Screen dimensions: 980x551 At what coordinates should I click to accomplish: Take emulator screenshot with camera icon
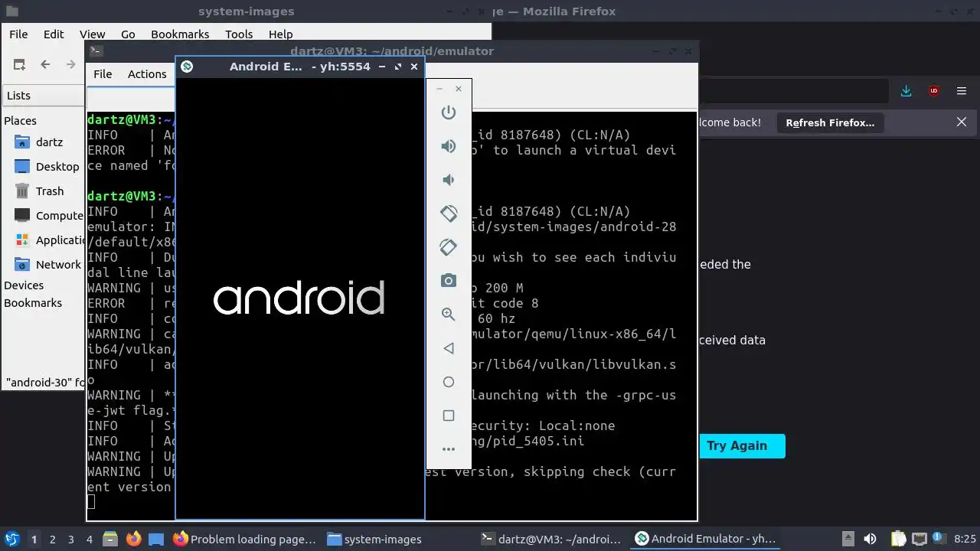(x=449, y=281)
